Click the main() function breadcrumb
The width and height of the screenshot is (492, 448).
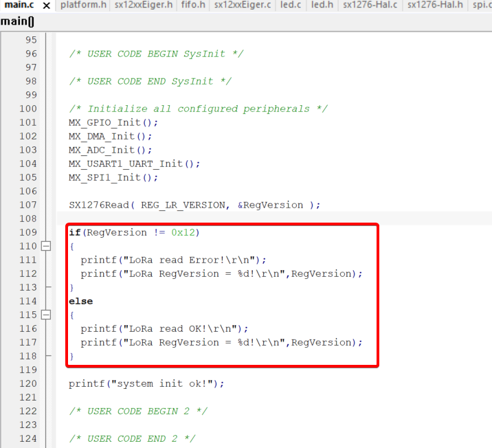pos(17,21)
